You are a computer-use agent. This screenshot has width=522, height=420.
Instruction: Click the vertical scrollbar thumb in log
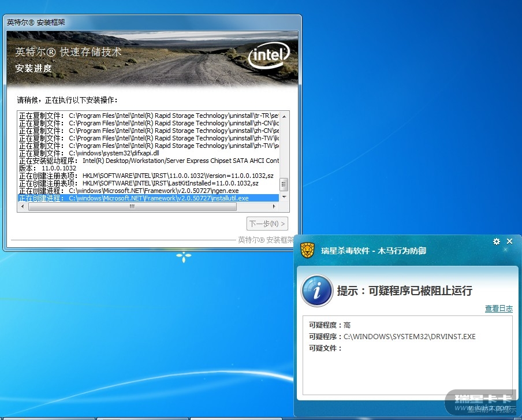[284, 184]
